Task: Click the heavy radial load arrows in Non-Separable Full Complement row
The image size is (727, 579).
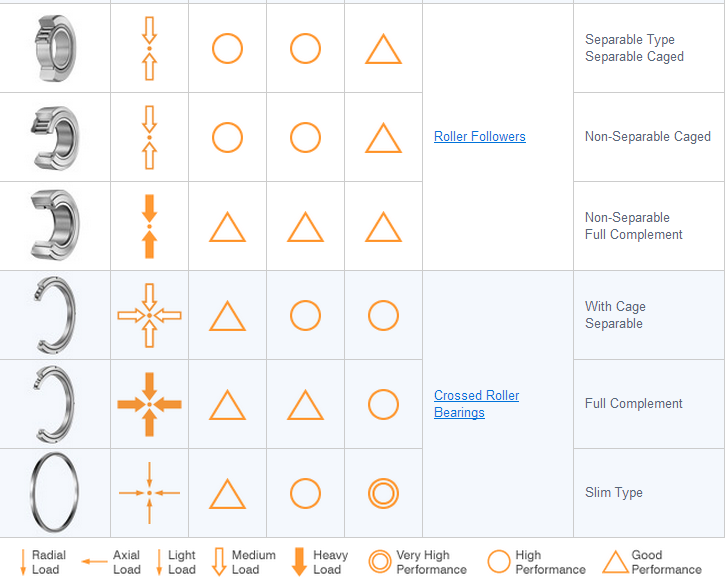Action: click(149, 226)
